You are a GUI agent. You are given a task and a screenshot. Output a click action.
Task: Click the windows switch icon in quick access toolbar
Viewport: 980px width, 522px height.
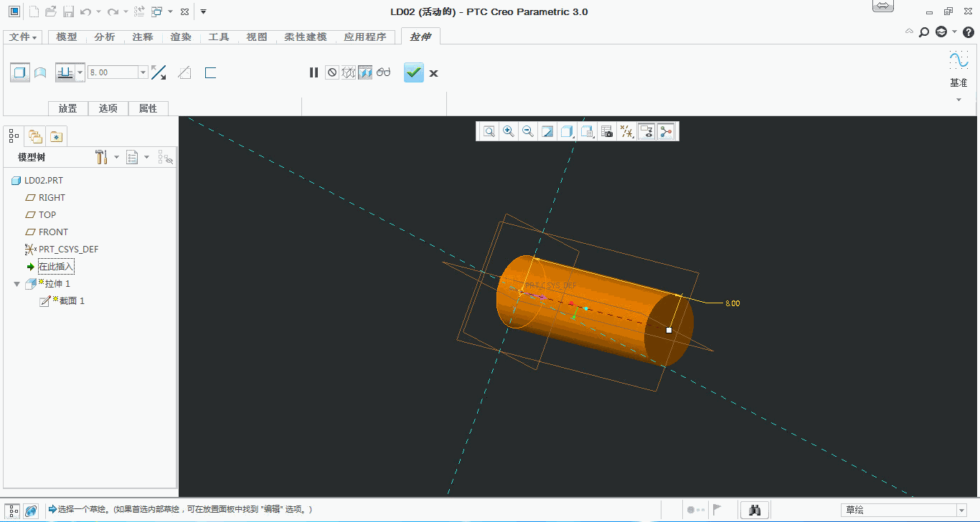click(x=157, y=11)
